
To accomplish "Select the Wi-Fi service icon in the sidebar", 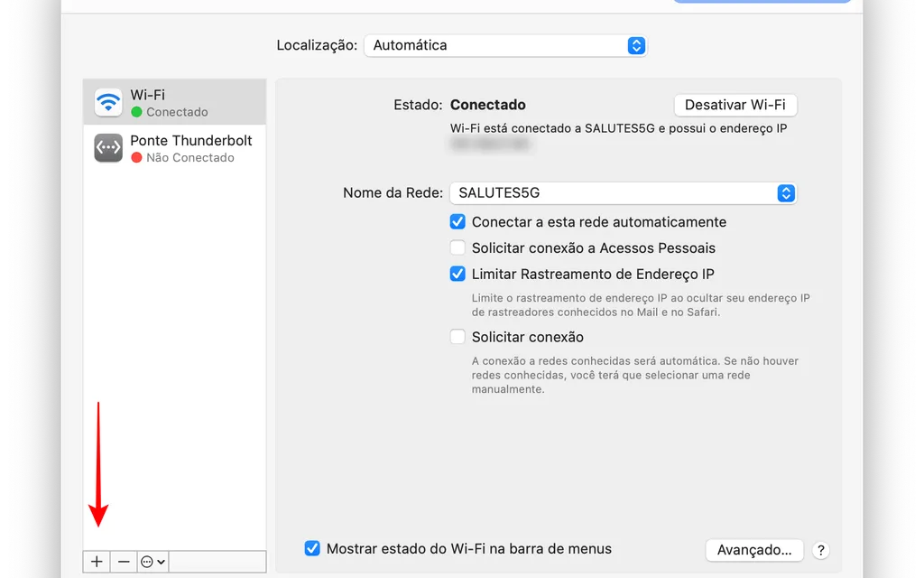I will [x=108, y=103].
